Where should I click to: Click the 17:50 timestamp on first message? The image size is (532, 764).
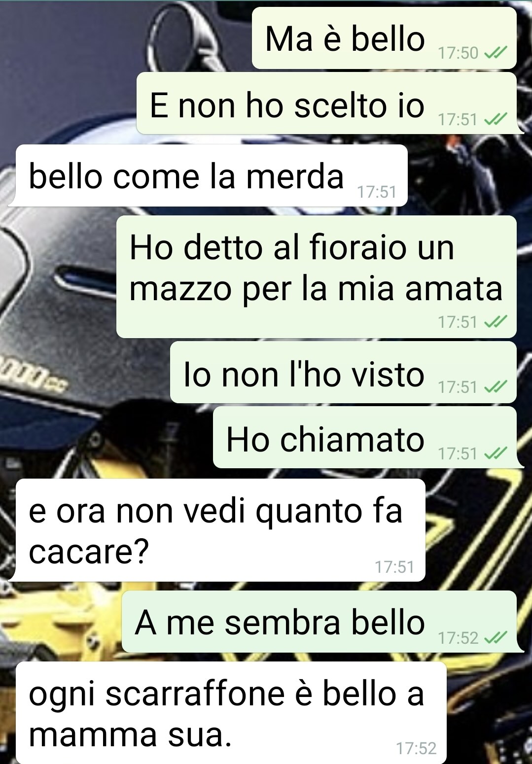pos(458,53)
